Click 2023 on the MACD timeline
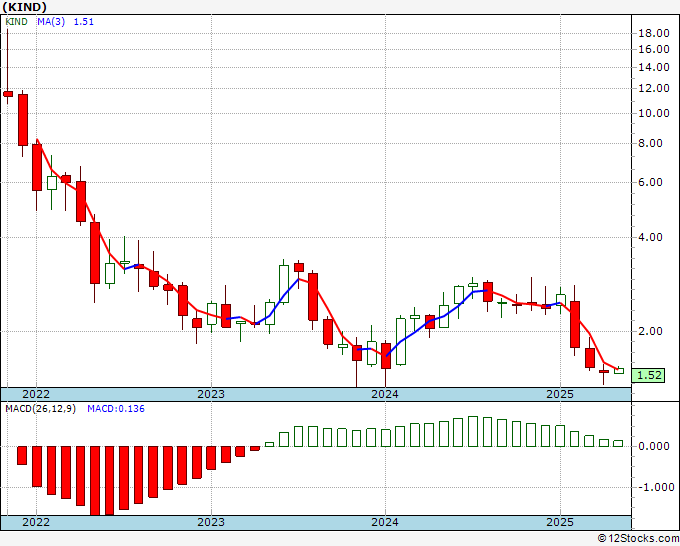Image resolution: width=680 pixels, height=546 pixels. tap(211, 522)
